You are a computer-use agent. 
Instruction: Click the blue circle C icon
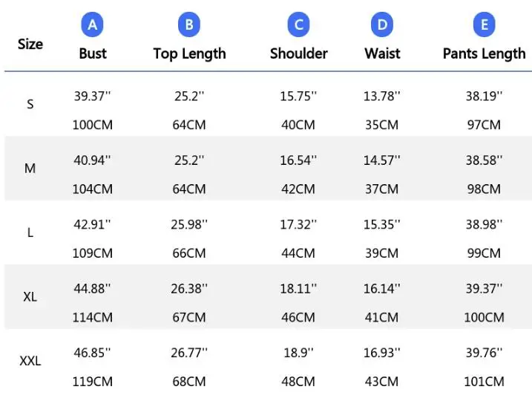click(298, 25)
